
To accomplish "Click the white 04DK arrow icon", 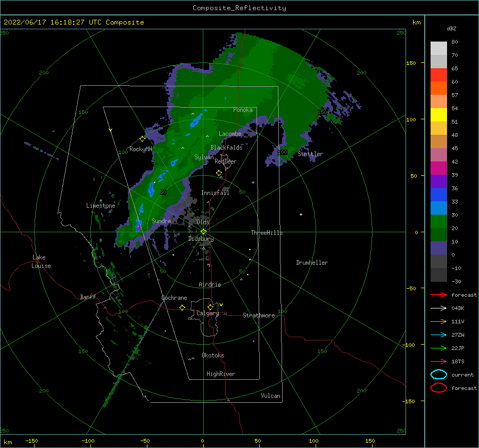I will [x=439, y=308].
